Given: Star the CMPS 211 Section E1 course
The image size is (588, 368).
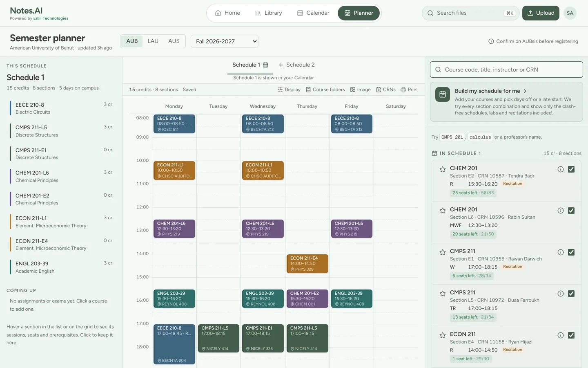Looking at the screenshot, I should (x=442, y=252).
